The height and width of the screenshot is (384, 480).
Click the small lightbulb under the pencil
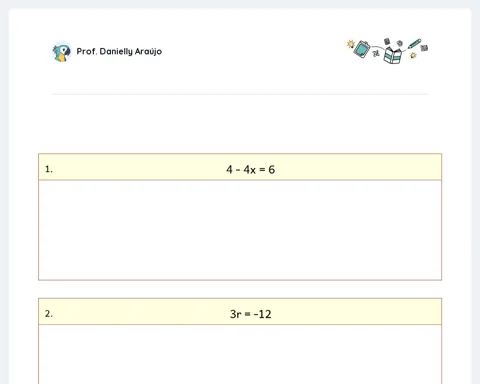(413, 55)
